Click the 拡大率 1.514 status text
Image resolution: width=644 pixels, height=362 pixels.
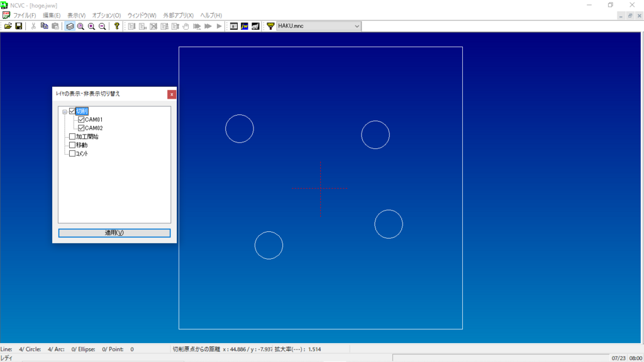tap(297, 349)
